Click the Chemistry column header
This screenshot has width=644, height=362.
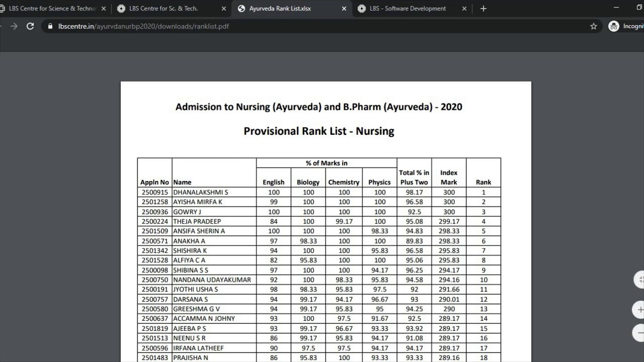(344, 182)
